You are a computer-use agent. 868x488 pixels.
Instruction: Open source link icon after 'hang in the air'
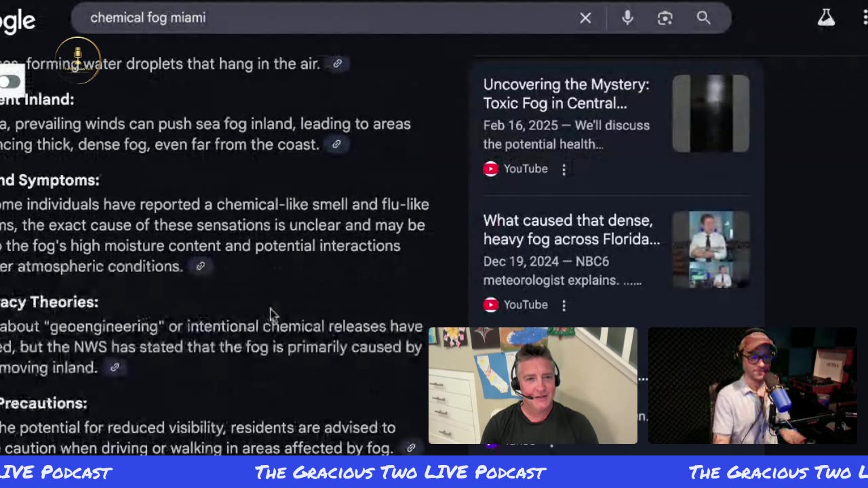coord(337,64)
